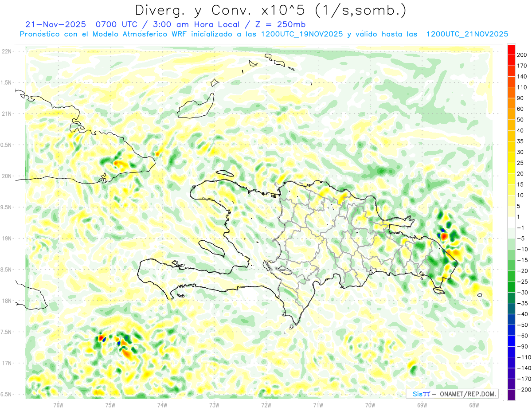Viewport: 532px width, 411px height.
Task: Click the colorbar label "-20"
Action: click(523, 271)
